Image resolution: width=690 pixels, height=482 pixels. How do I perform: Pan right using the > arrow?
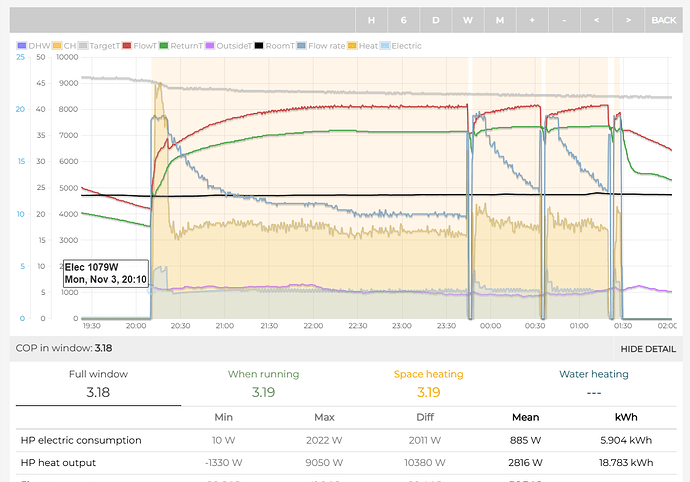[627, 19]
